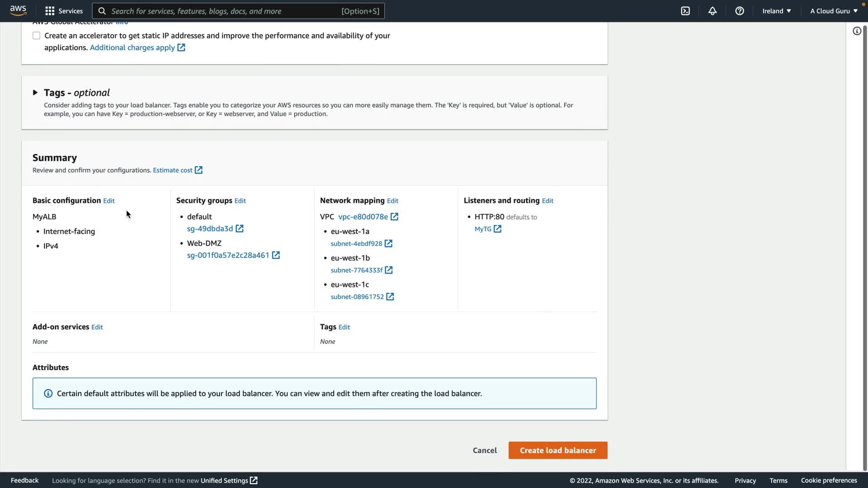This screenshot has width=868, height=488.
Task: Open external link icon beside MyTG
Action: click(497, 229)
